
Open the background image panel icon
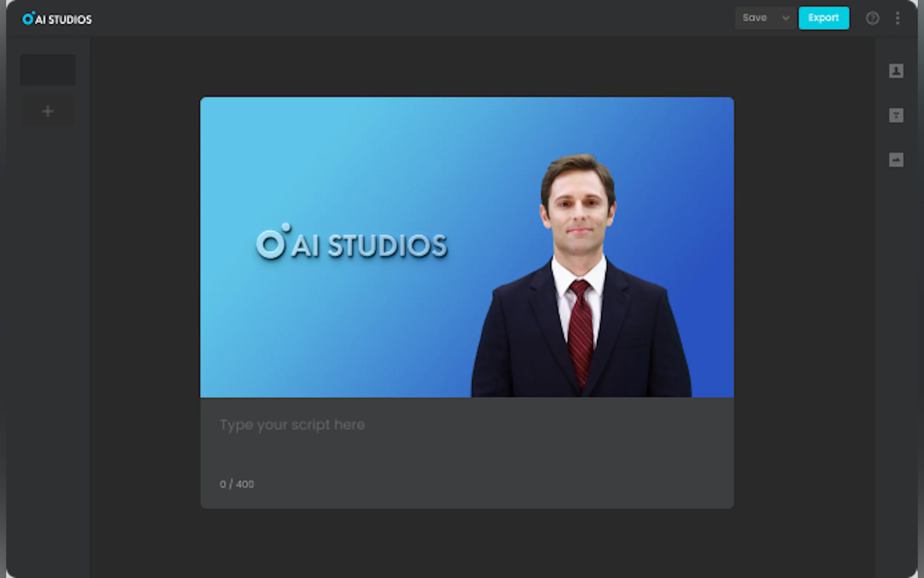pos(896,160)
